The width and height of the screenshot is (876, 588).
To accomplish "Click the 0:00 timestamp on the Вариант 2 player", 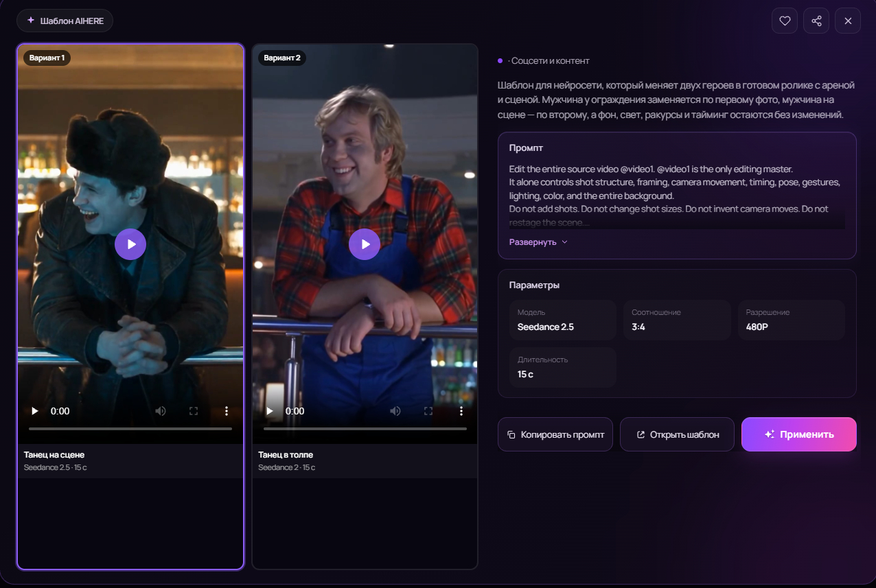I will 295,411.
